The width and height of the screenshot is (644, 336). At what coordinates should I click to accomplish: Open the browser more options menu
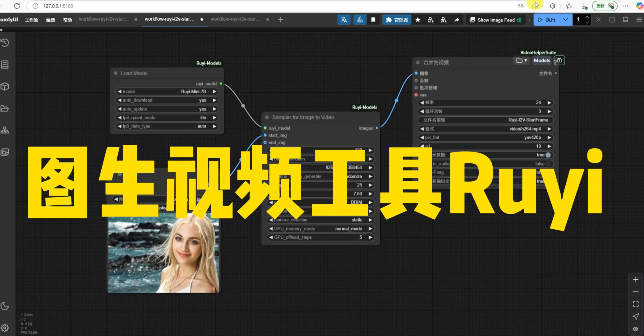pyautogui.click(x=626, y=6)
